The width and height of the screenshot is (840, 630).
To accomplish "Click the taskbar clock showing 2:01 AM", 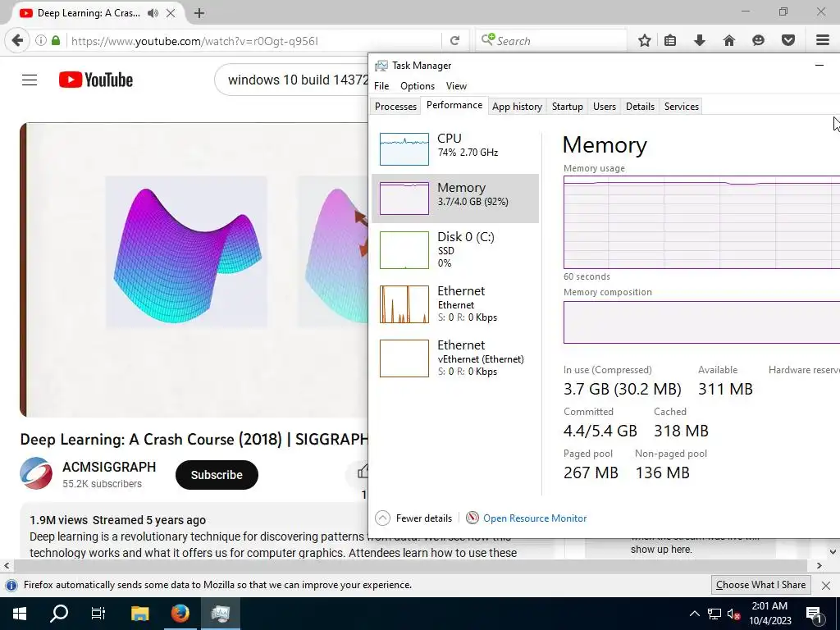I will click(x=769, y=614).
